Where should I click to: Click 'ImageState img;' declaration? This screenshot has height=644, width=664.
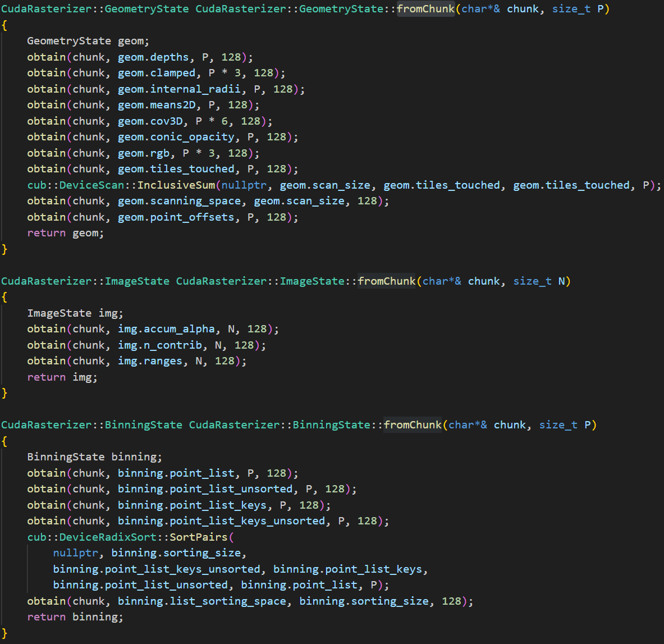point(75,313)
